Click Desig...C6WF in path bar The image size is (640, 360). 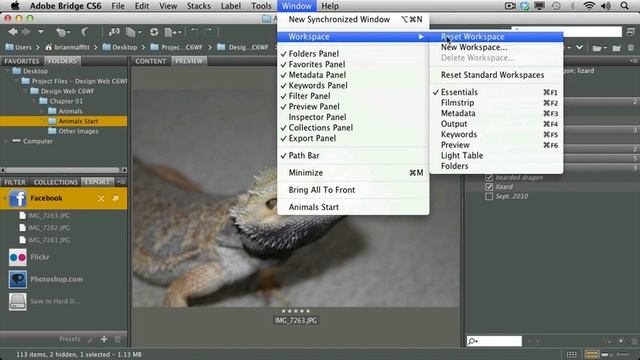[x=242, y=47]
